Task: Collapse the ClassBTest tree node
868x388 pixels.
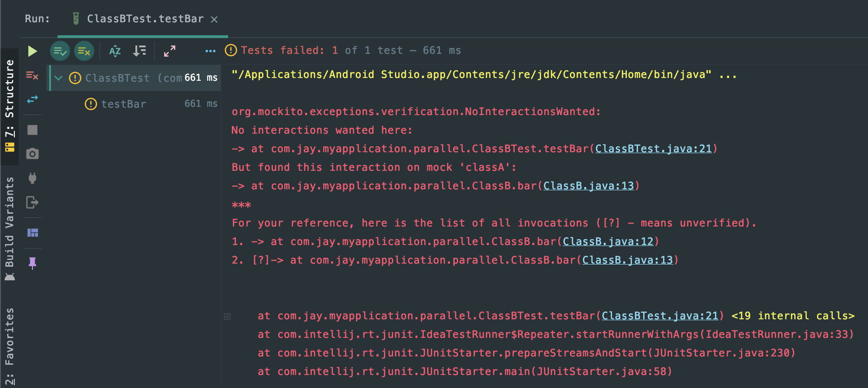Action: pyautogui.click(x=58, y=78)
